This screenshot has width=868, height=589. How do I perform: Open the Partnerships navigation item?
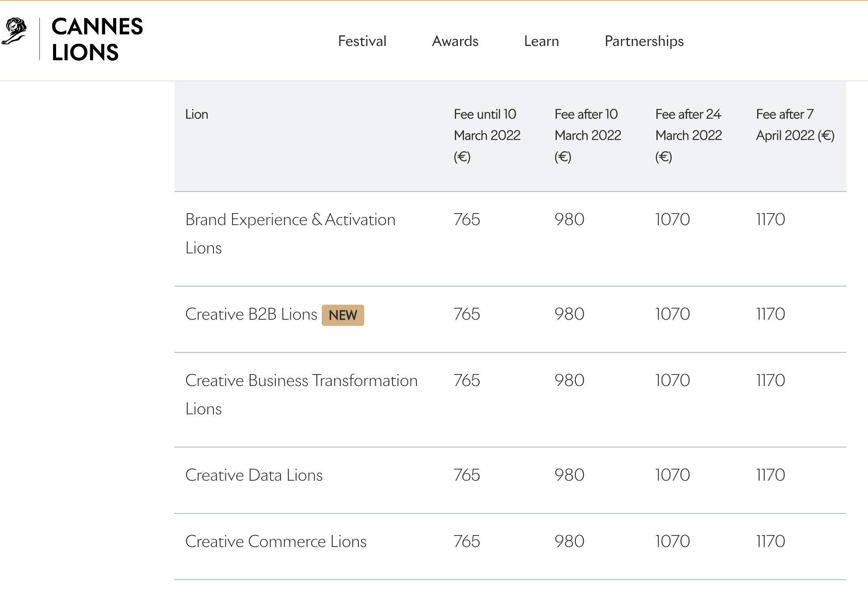(644, 41)
